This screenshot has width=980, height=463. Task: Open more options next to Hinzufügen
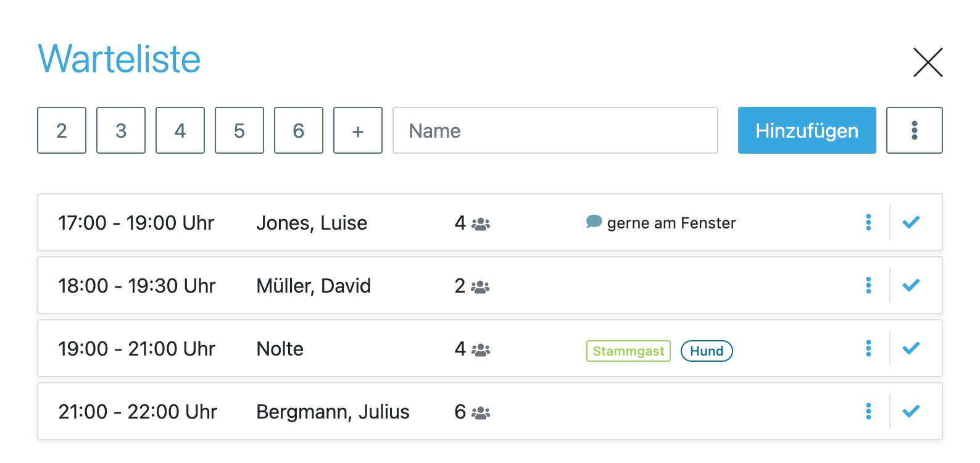coord(914,130)
